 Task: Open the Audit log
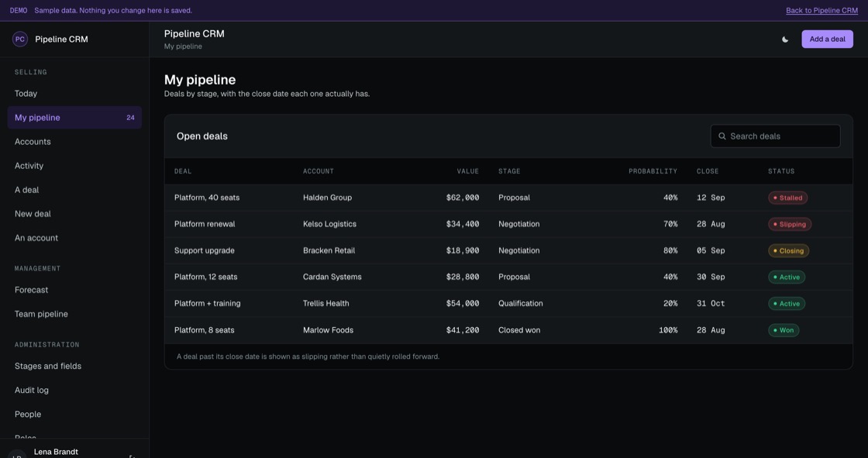(74, 390)
